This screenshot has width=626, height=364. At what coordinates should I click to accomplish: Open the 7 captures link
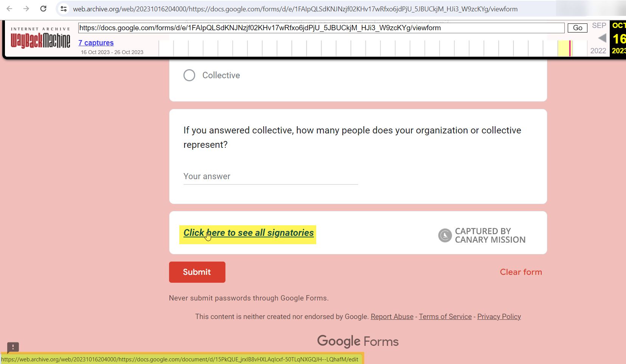[96, 43]
